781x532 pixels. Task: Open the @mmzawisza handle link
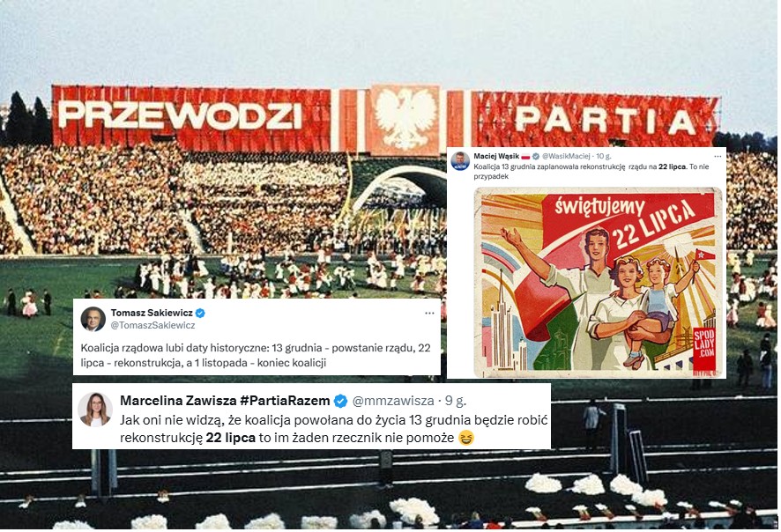click(x=393, y=401)
